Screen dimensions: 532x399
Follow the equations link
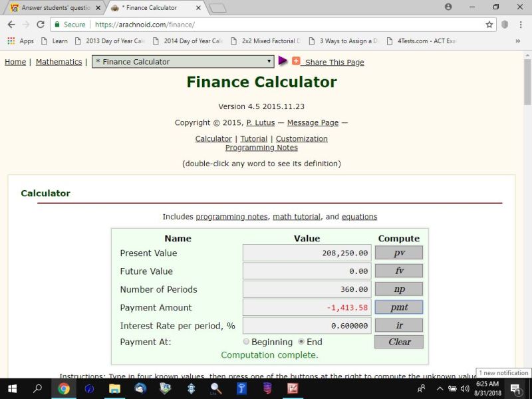359,217
